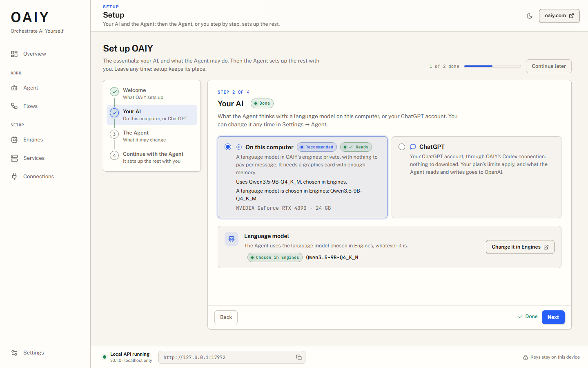Click the chat bubble icon beside ChatGPT
588x368 pixels.
[413, 147]
